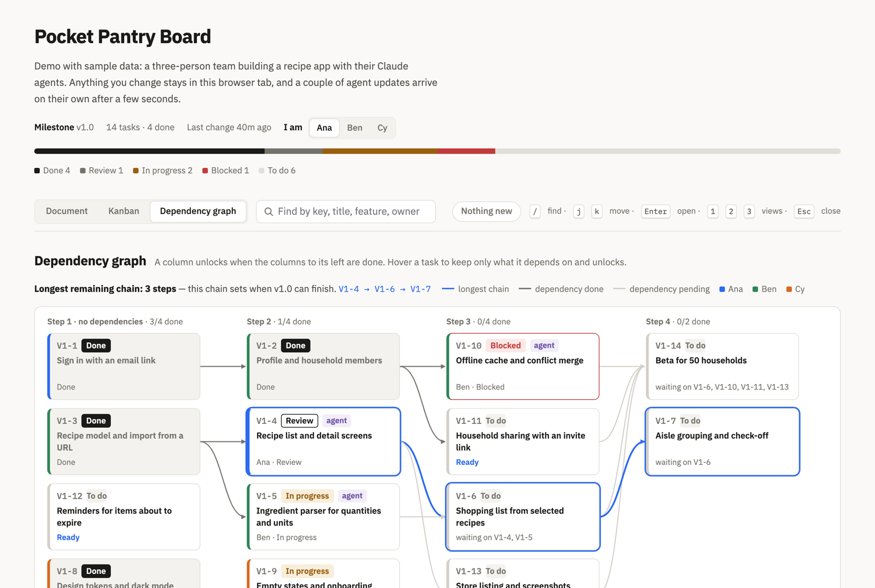Click the Blocked badge on V1-10

click(505, 346)
